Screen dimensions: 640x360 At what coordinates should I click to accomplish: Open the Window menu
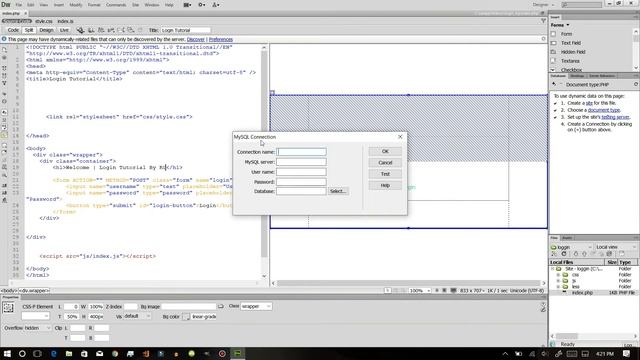(152, 5)
